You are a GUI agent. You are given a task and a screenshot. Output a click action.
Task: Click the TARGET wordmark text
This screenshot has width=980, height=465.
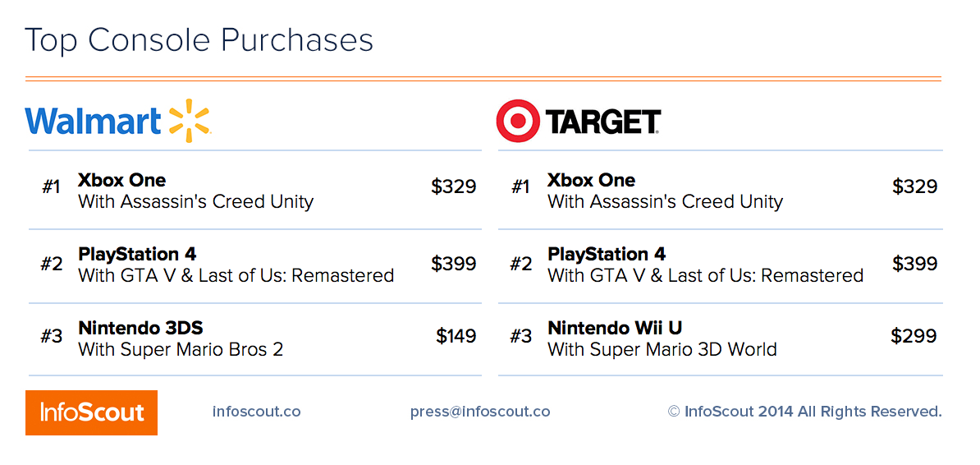[603, 122]
